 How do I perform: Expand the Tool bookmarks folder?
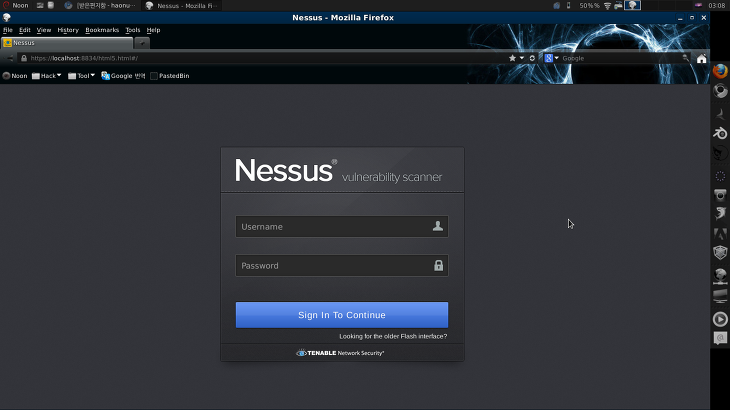pos(81,76)
